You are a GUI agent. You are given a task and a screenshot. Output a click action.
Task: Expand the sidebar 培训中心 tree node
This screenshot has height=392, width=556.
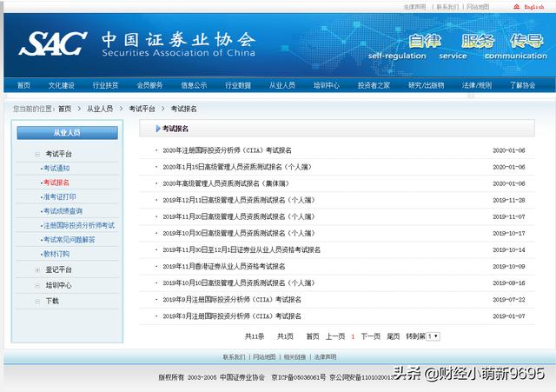tap(37, 286)
